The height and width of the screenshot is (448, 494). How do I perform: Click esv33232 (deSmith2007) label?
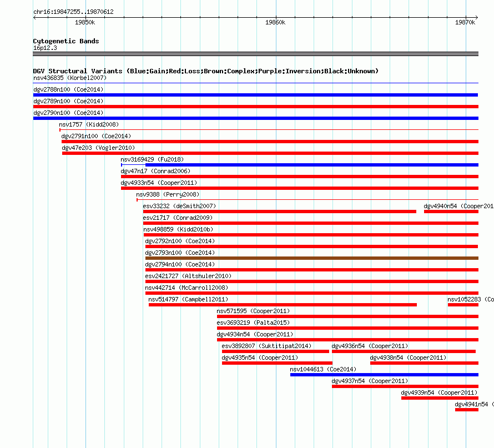[x=179, y=206]
